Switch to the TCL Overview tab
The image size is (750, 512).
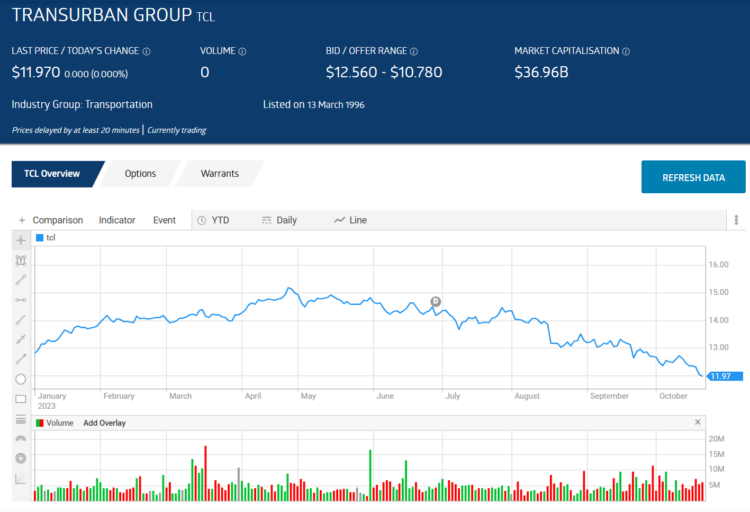53,174
